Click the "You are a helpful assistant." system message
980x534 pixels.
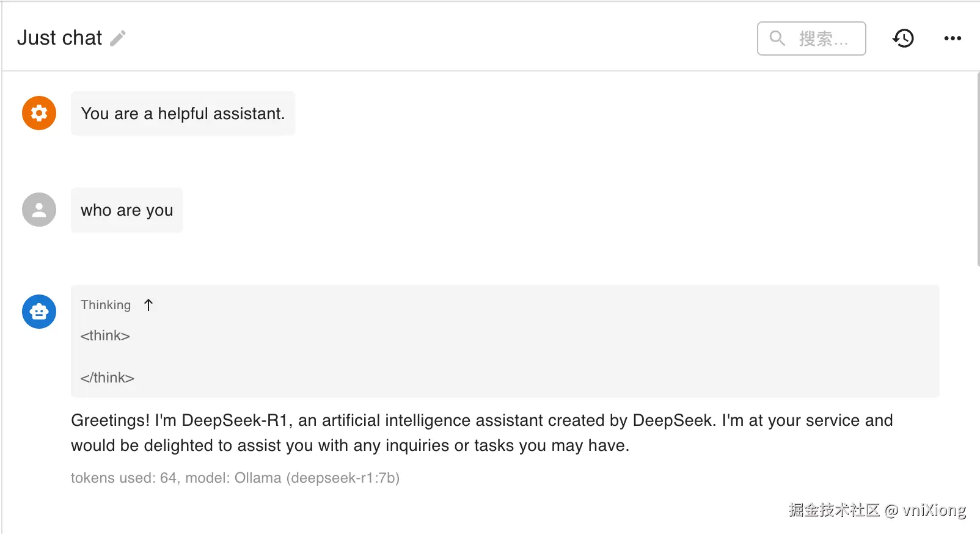tap(183, 114)
